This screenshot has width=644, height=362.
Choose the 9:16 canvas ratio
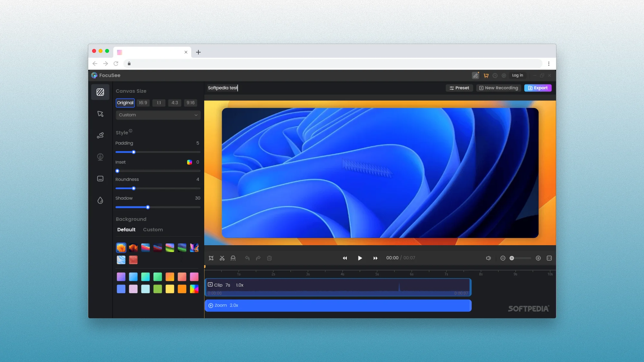[190, 103]
